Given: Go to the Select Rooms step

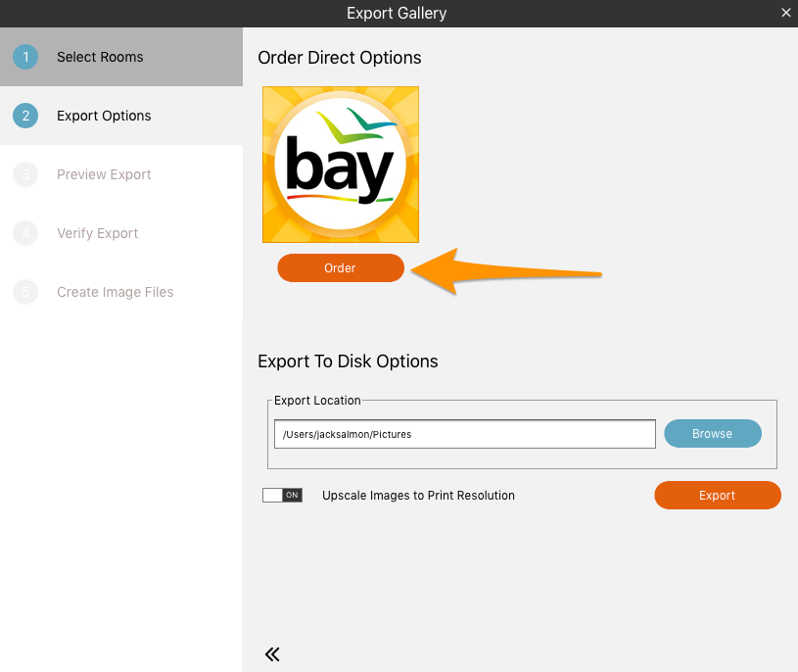Looking at the screenshot, I should [x=121, y=57].
